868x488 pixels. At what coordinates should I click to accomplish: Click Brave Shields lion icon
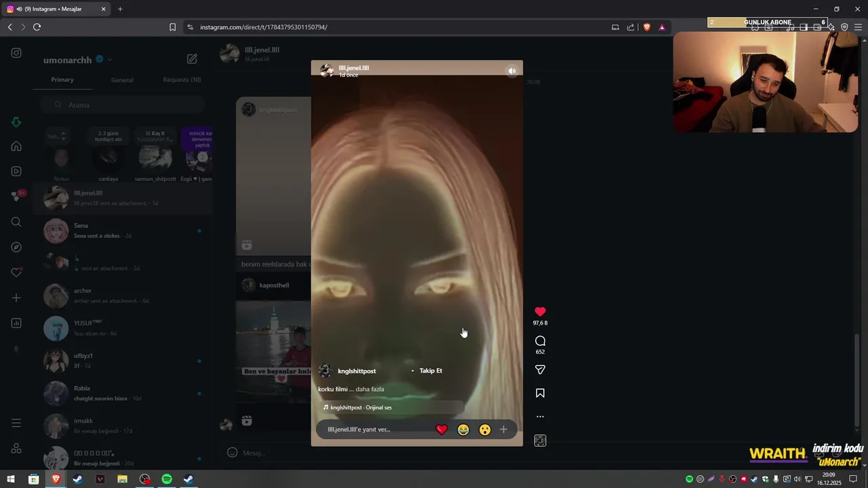(x=646, y=27)
